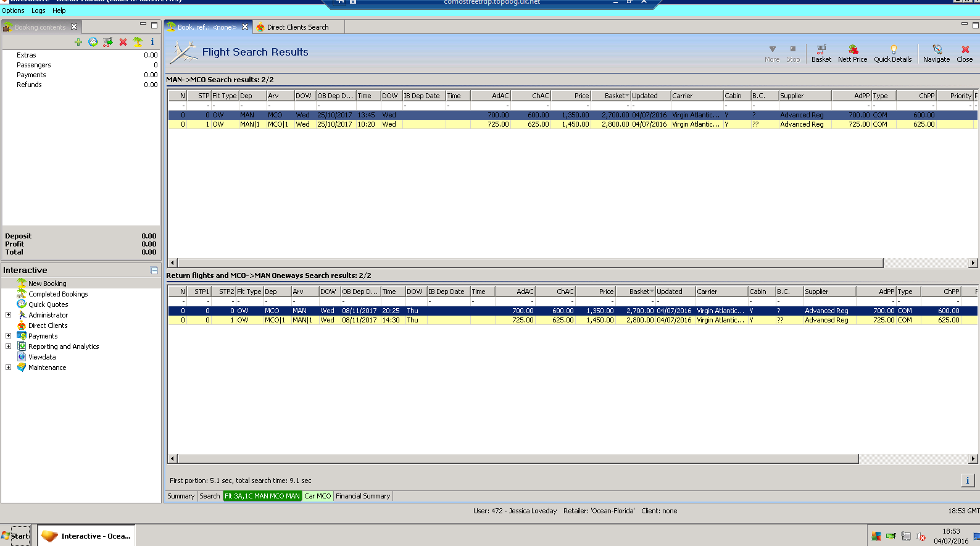
Task: Click red X delete icon in Booking contents
Action: [123, 42]
